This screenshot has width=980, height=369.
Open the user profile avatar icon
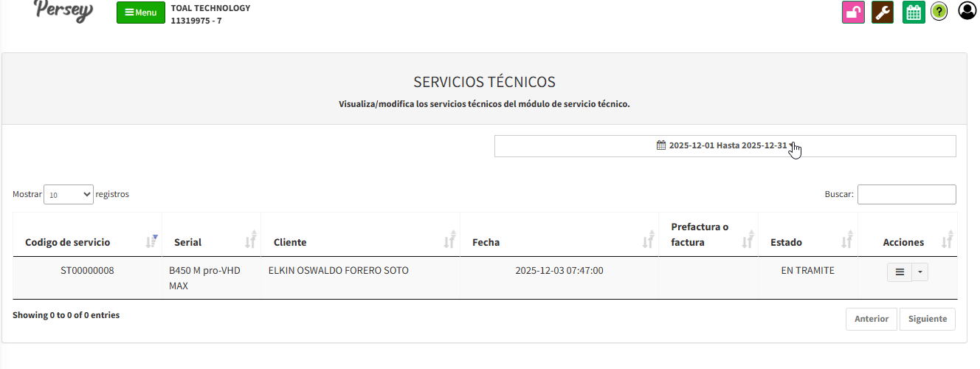coord(967,11)
